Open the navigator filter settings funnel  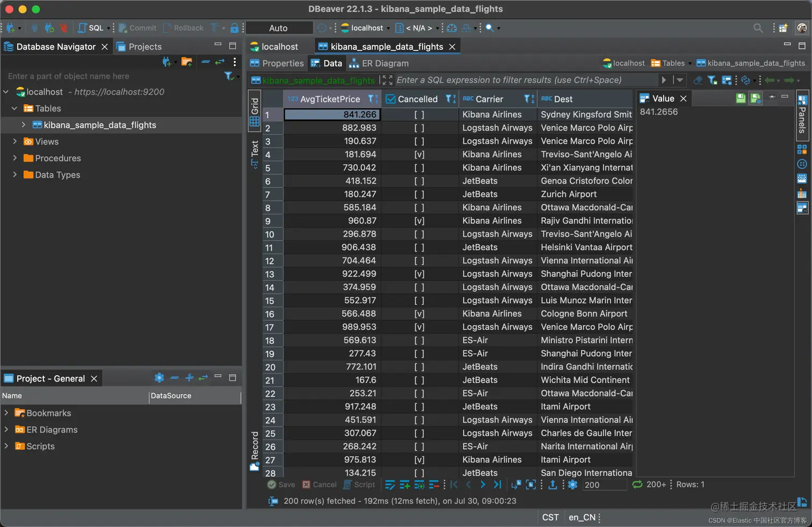coord(229,76)
